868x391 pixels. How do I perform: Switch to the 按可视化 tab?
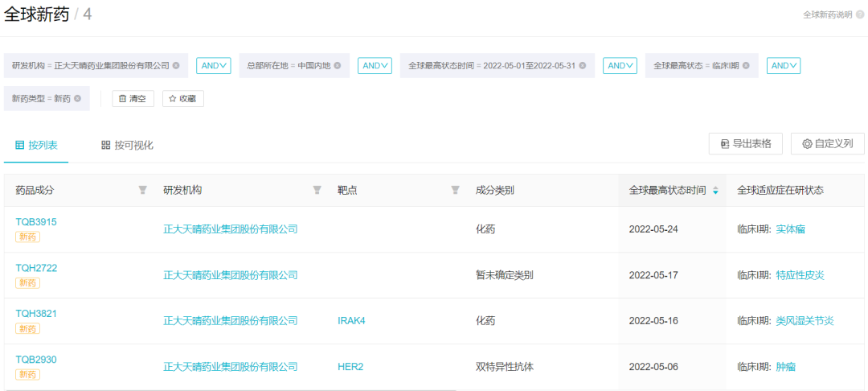(127, 145)
